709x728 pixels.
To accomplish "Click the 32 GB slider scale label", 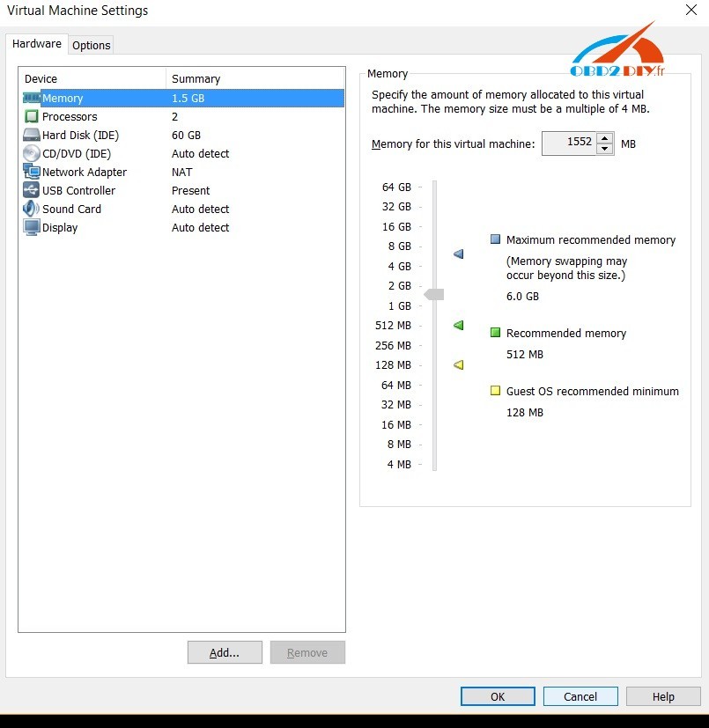I will pyautogui.click(x=397, y=207).
